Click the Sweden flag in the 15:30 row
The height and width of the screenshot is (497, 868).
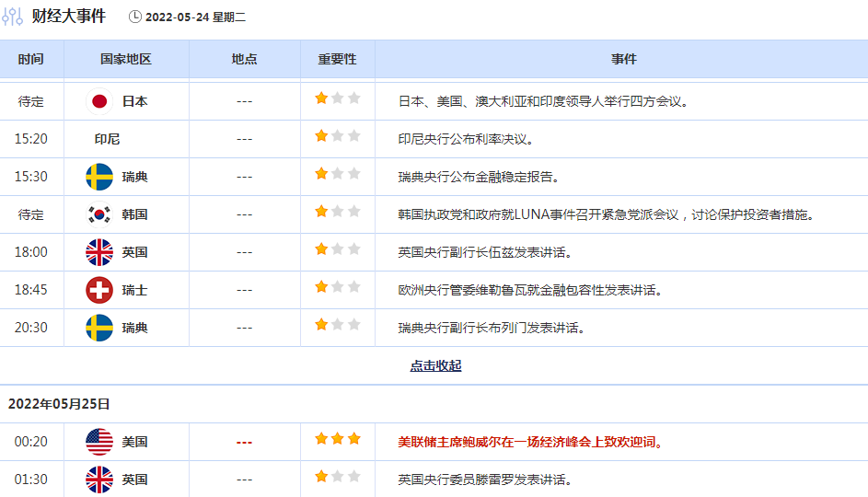point(99,177)
